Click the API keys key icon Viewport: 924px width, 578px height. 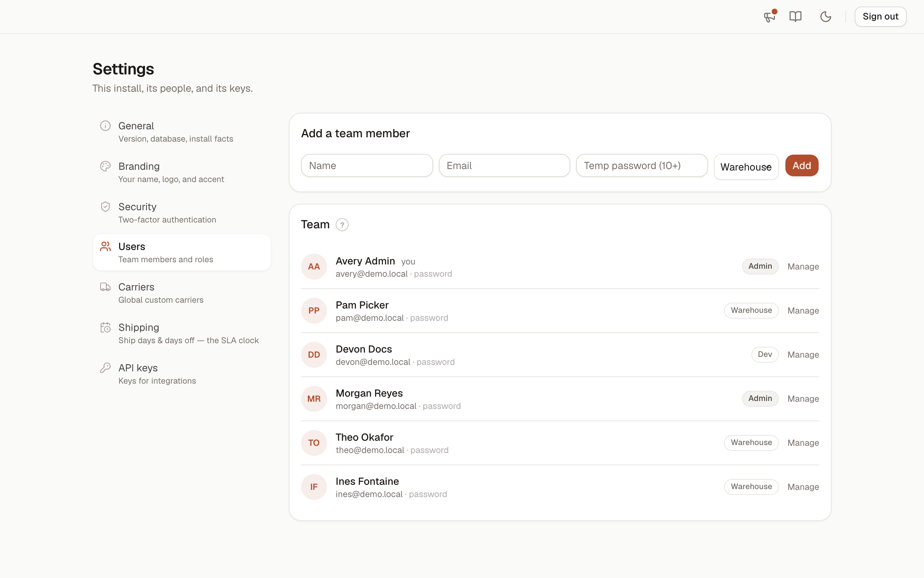point(105,368)
